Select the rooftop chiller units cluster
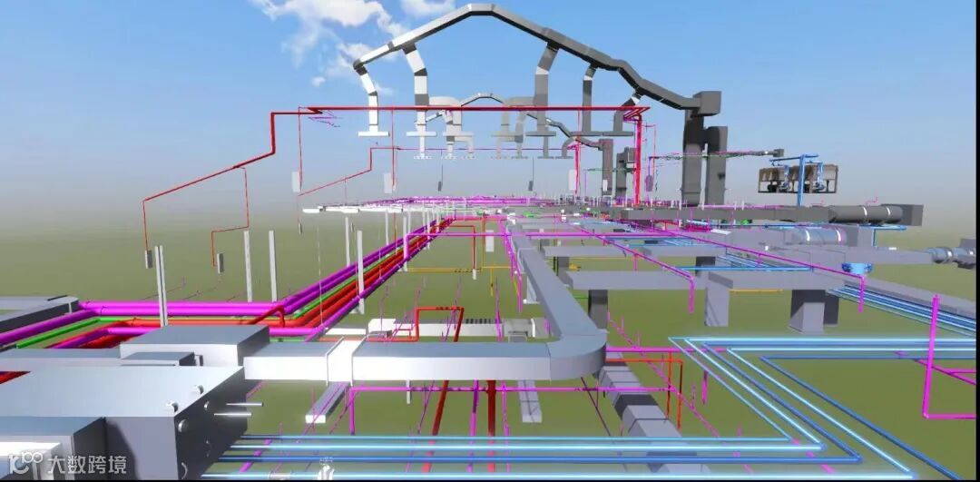Screen dimensions: 980x482 (797, 178)
